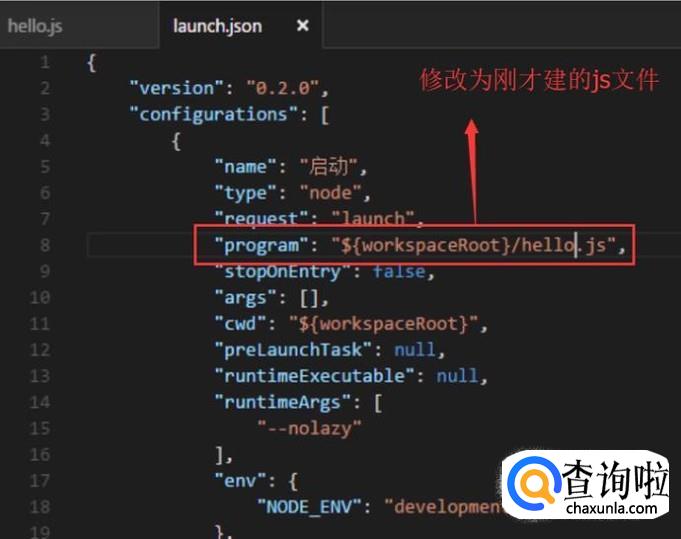Click the cwd workspaceRoot value

(x=383, y=324)
